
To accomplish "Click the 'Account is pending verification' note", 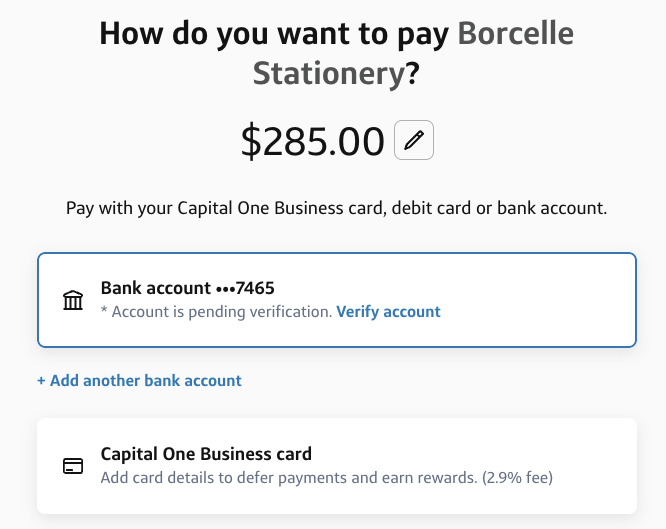I will pyautogui.click(x=221, y=312).
